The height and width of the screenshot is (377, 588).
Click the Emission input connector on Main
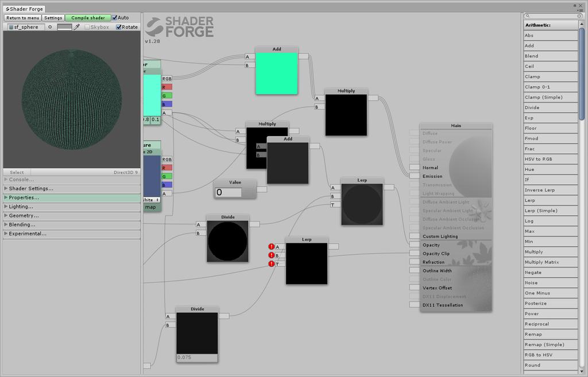point(415,176)
